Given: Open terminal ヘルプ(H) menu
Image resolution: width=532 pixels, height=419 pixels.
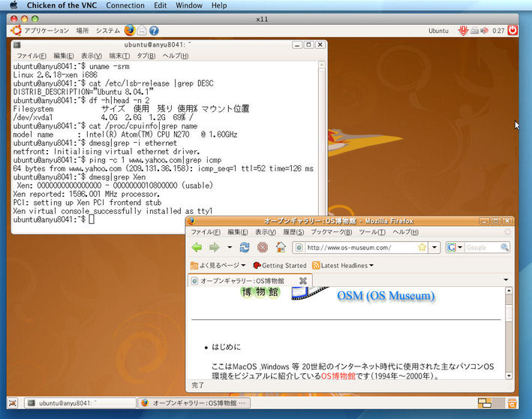Looking at the screenshot, I should tap(176, 56).
